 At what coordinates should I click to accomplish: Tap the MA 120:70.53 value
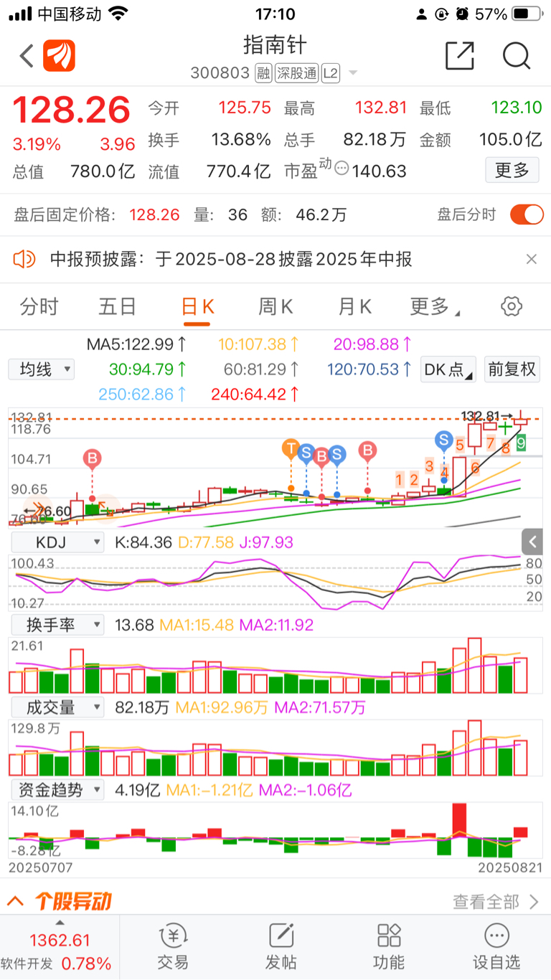(x=369, y=369)
